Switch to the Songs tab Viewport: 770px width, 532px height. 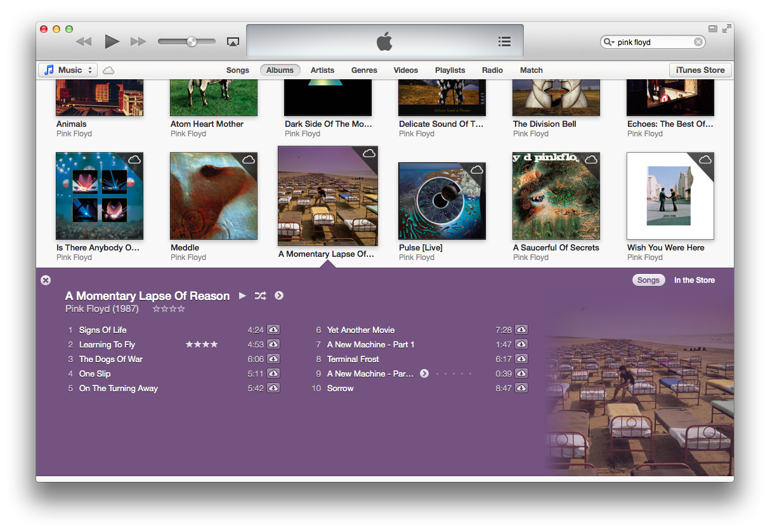238,70
